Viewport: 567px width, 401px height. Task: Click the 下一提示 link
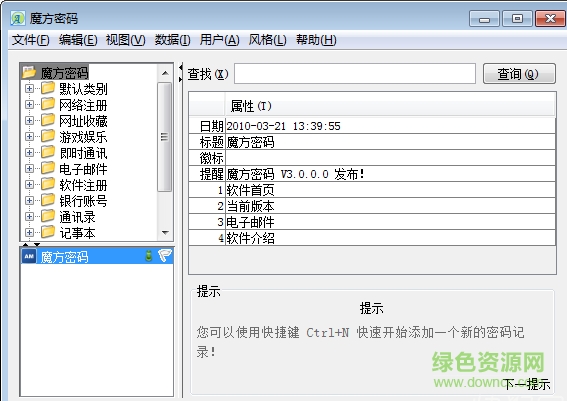click(x=527, y=384)
